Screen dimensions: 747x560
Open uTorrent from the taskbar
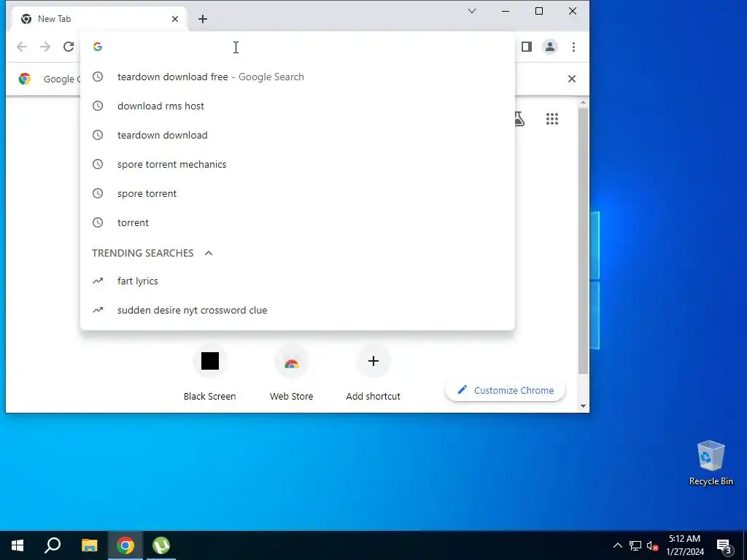pyautogui.click(x=161, y=545)
